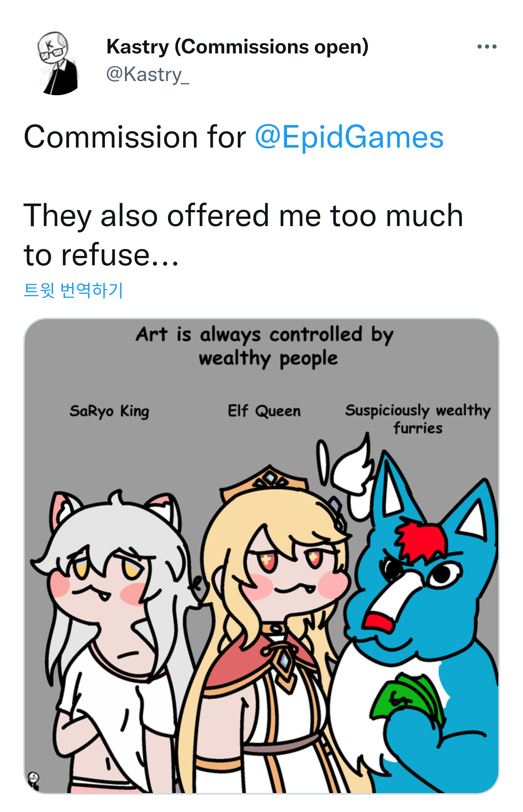Translate tweet via the 트윗 번역하기 link
This screenshot has height=812, width=523.
(x=73, y=290)
